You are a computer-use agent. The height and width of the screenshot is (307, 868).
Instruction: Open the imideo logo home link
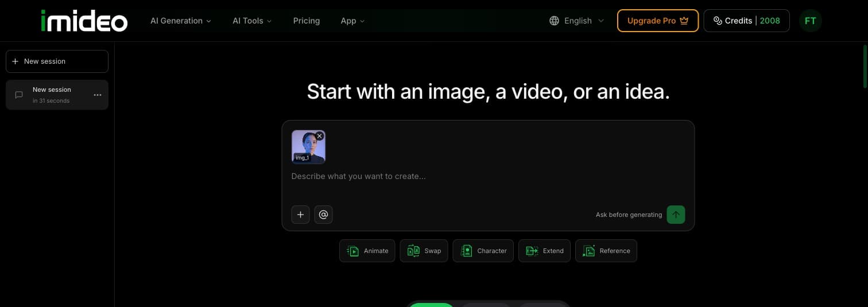pyautogui.click(x=84, y=21)
